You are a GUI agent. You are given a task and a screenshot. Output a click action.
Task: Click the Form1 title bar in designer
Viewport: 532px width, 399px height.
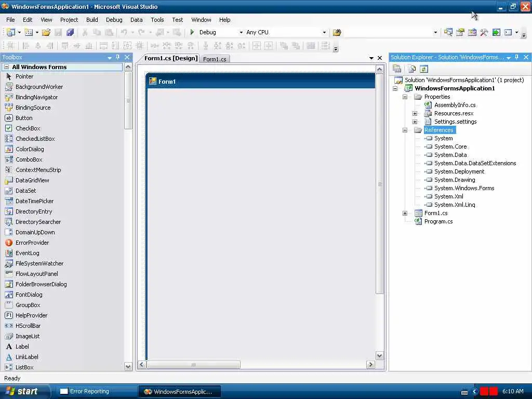coord(261,82)
